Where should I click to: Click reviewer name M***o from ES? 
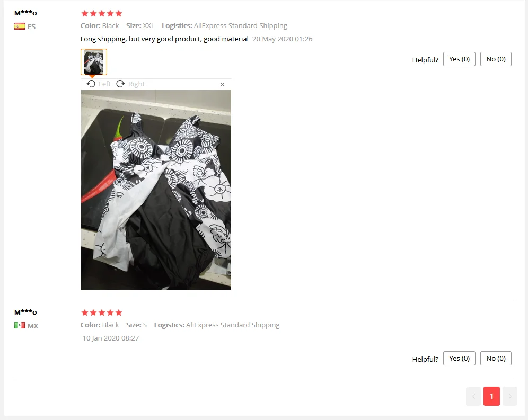pyautogui.click(x=25, y=13)
